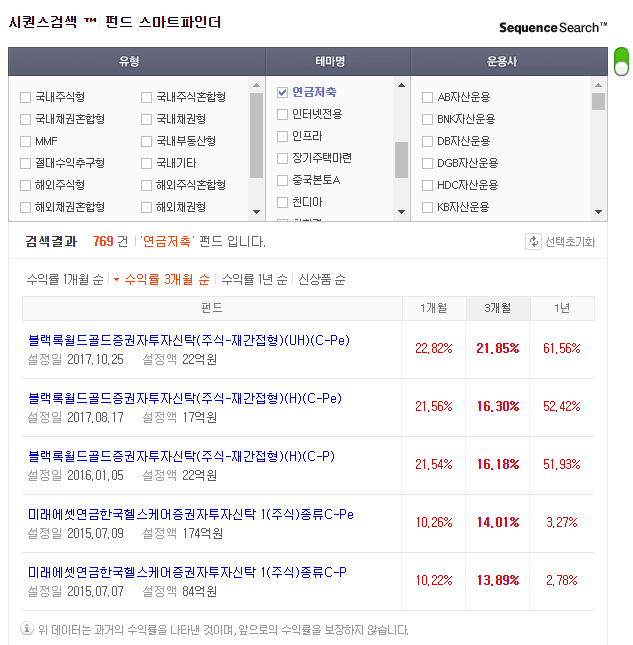Sort by 수익률 1개월 순
Image resolution: width=633 pixels, height=645 pixels.
pyautogui.click(x=65, y=279)
